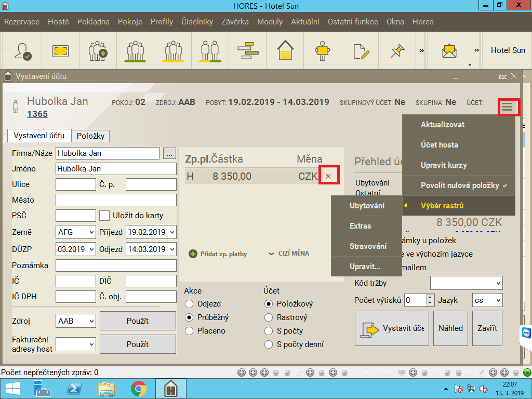
Task: Click Přidat zp. platby link
Action: (218, 254)
